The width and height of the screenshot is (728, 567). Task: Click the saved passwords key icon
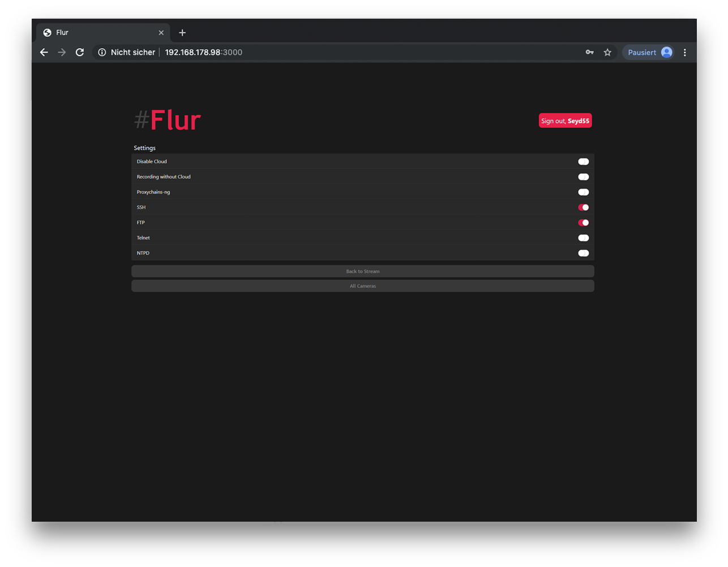589,52
